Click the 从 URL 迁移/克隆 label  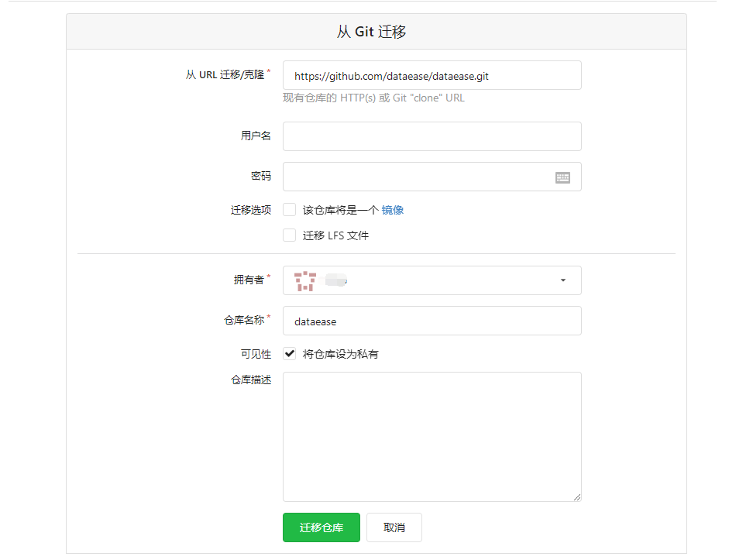click(225, 75)
